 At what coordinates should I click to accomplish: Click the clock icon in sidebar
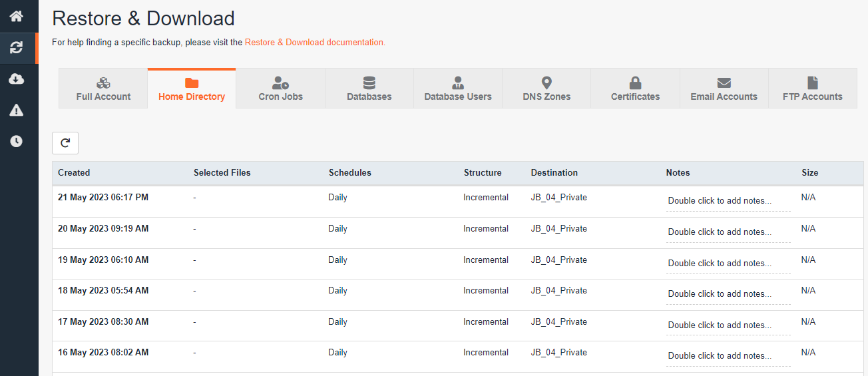coord(17,141)
